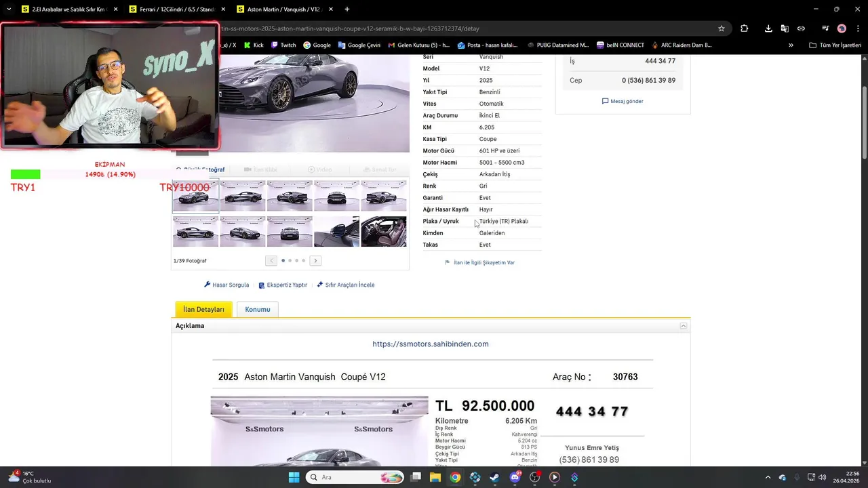Select the fourth gallery page dot
Image resolution: width=868 pixels, height=488 pixels.
(303, 260)
